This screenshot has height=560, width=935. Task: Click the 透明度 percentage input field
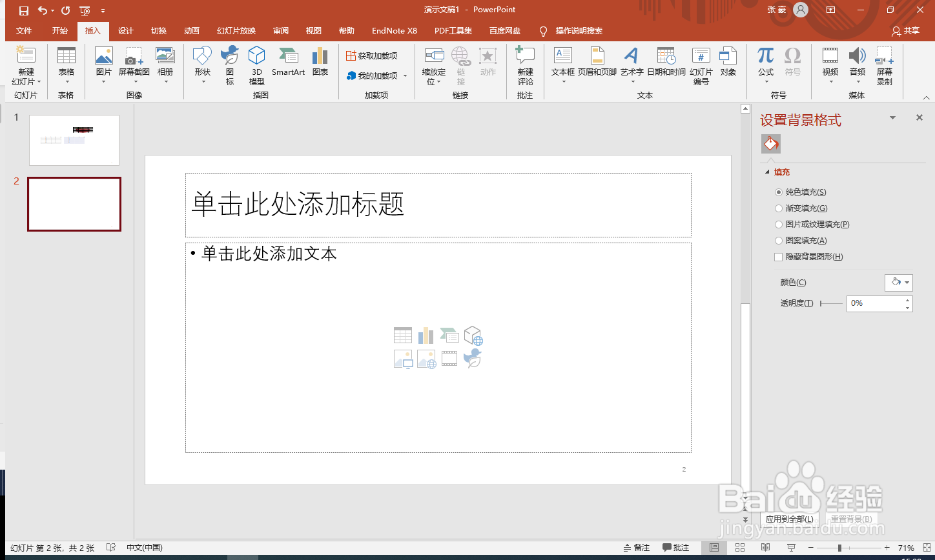(875, 303)
